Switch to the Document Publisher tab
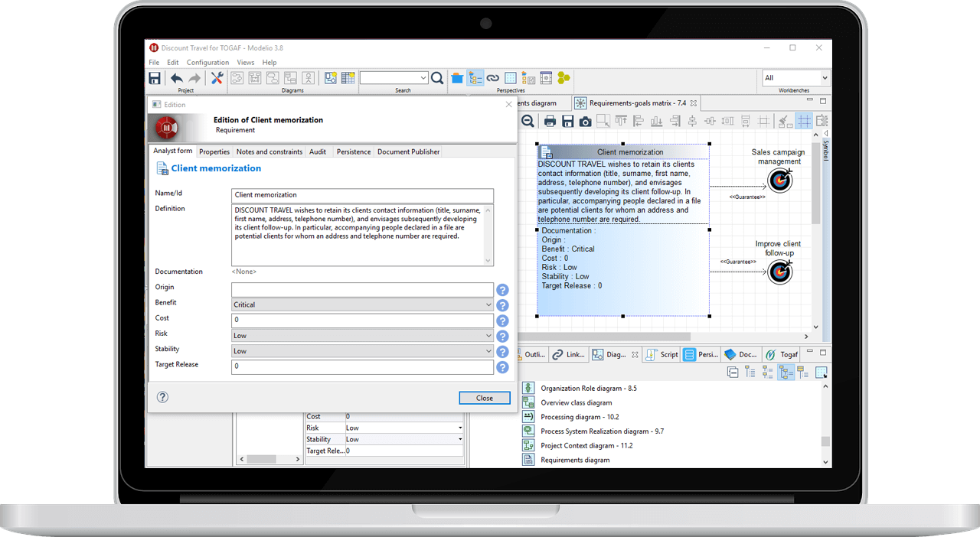Viewport: 980px width, 537px height. click(409, 151)
